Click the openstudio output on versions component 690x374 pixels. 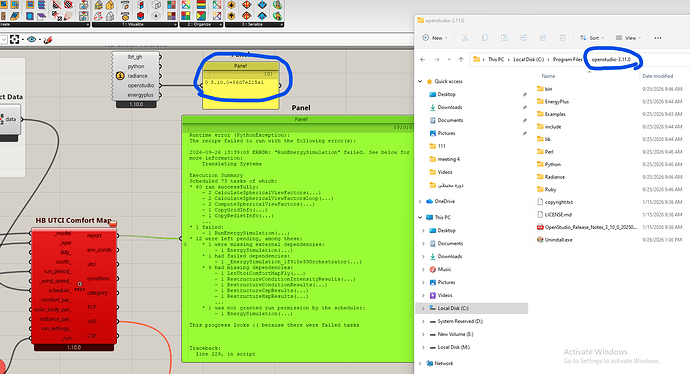[x=141, y=85]
